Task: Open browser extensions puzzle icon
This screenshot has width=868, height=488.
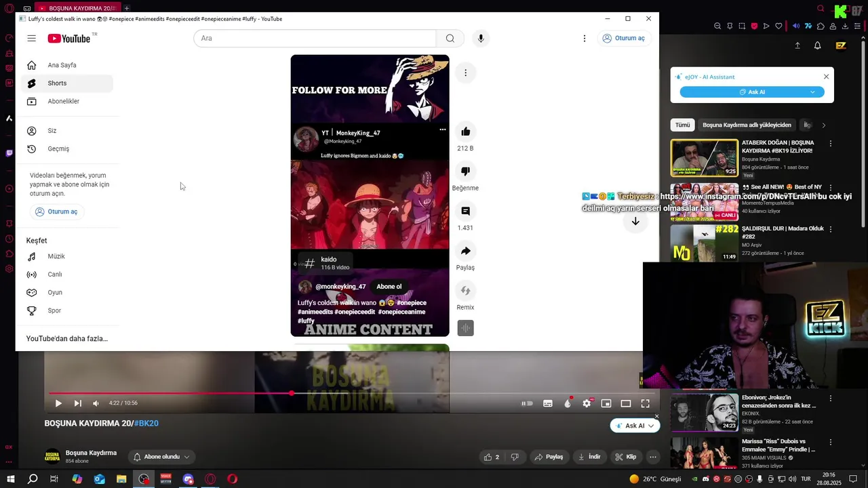Action: (821, 26)
